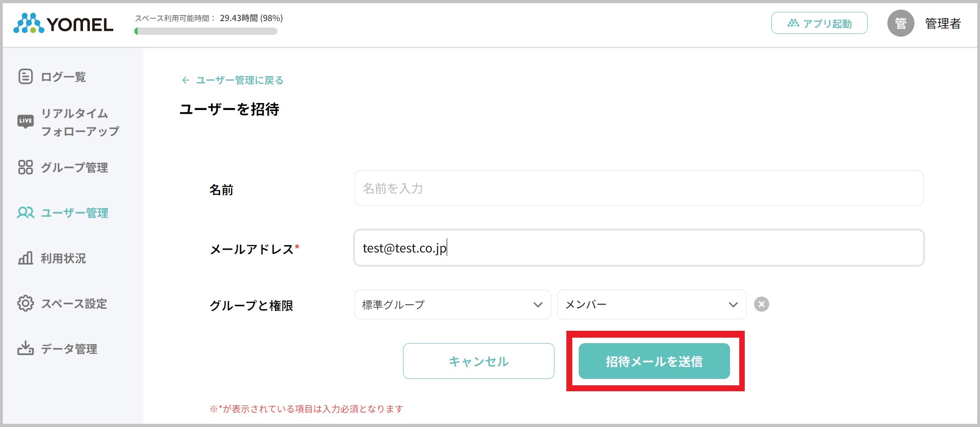The height and width of the screenshot is (427, 980).
Task: Open the ログ一覧 log list icon
Action: pyautogui.click(x=25, y=77)
